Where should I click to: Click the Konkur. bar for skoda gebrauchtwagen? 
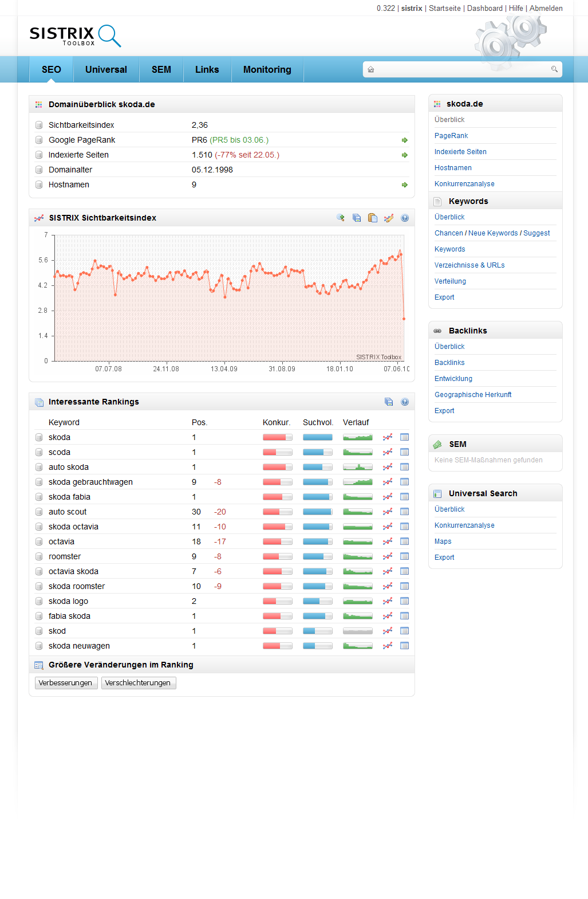coord(277,482)
